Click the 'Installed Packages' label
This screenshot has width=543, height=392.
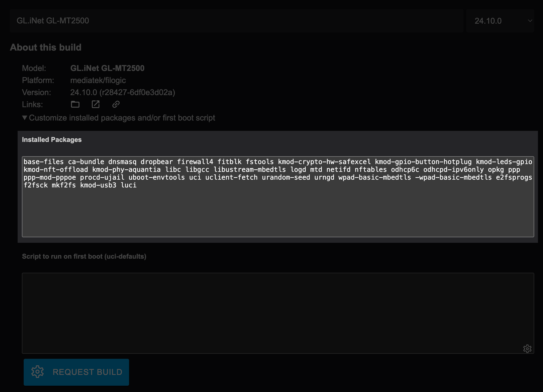(x=52, y=140)
